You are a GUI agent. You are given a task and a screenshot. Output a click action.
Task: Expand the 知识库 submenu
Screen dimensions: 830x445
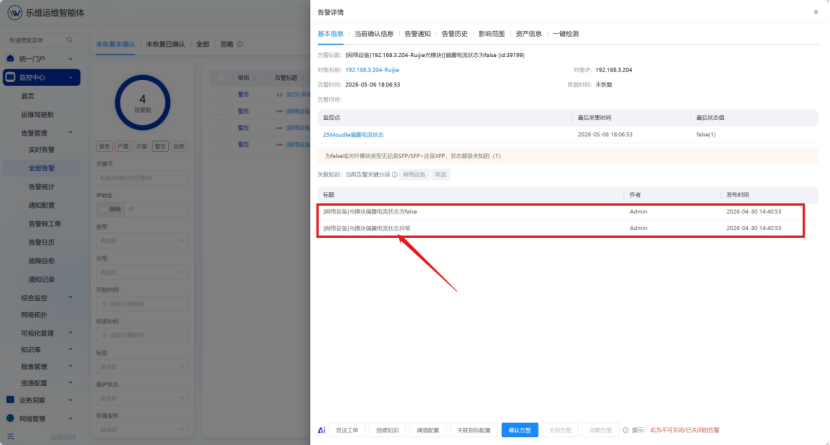(70, 349)
